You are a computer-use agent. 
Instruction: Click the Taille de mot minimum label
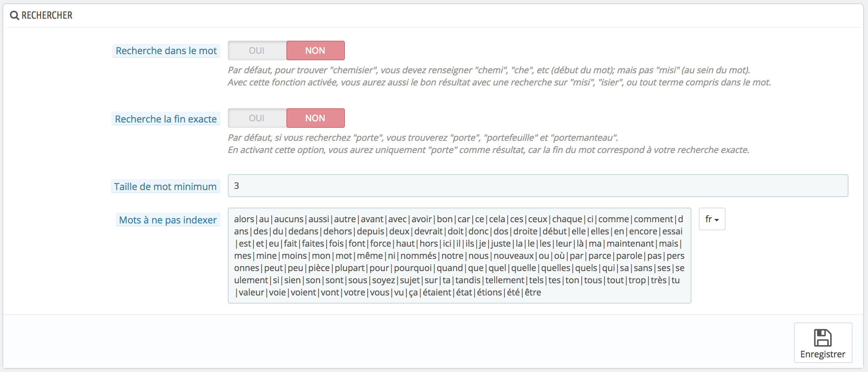[165, 186]
